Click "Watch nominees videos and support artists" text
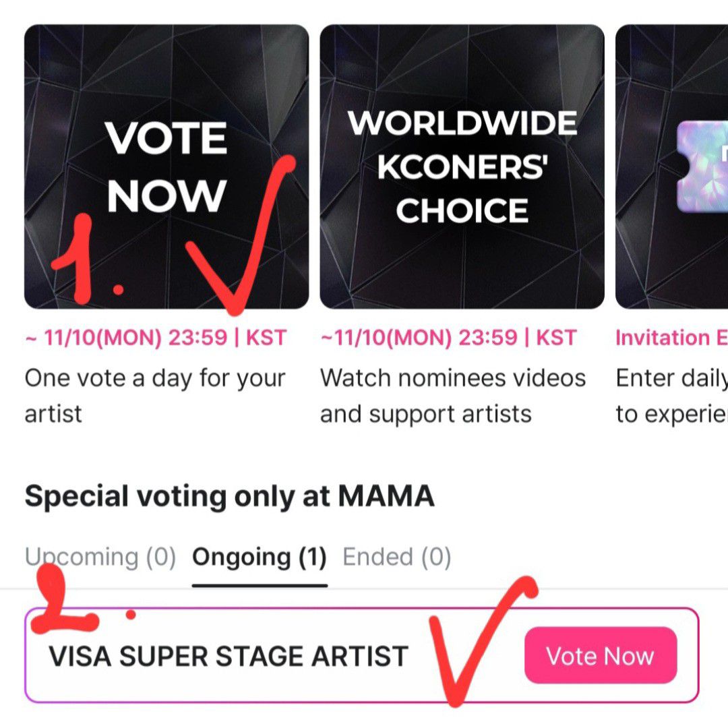Image resolution: width=728 pixels, height=728 pixels. click(x=452, y=396)
